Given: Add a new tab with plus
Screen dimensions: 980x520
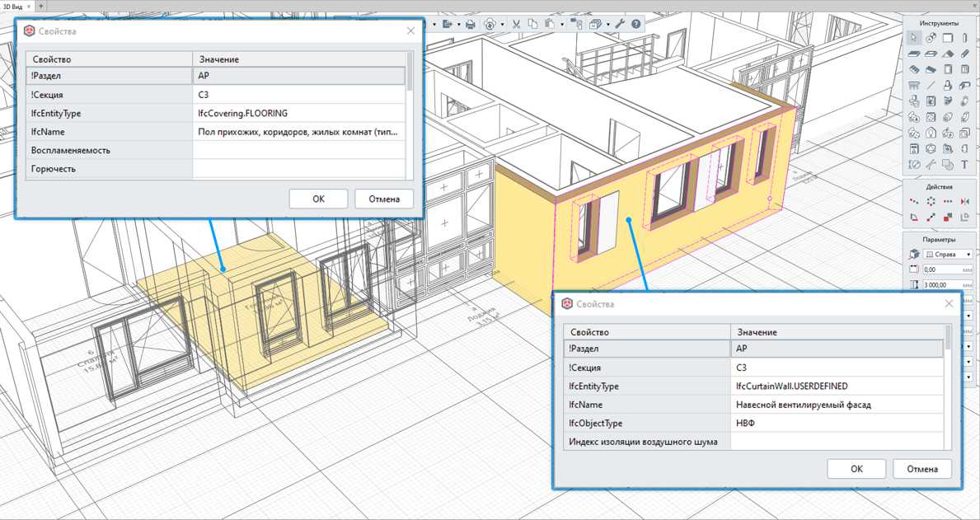Looking at the screenshot, I should pyautogui.click(x=41, y=5).
